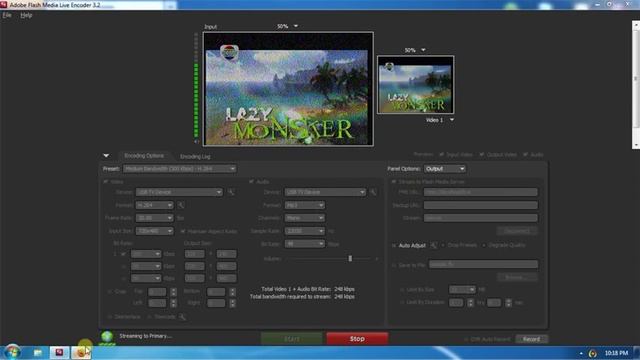Open the audio Bit Rate dropdown
The image size is (640, 360).
tap(304, 244)
